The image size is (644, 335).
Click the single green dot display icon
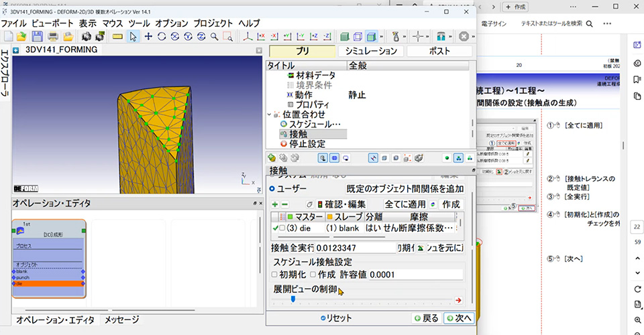tap(447, 158)
